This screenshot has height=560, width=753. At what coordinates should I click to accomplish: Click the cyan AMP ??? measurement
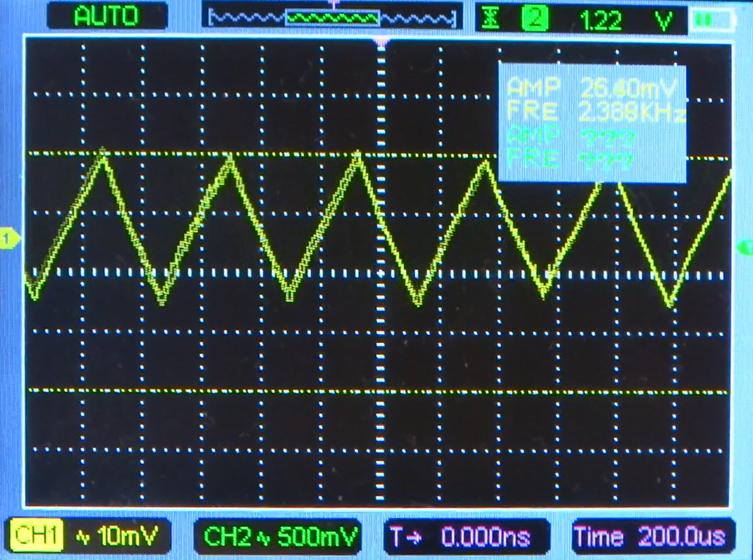click(x=571, y=135)
